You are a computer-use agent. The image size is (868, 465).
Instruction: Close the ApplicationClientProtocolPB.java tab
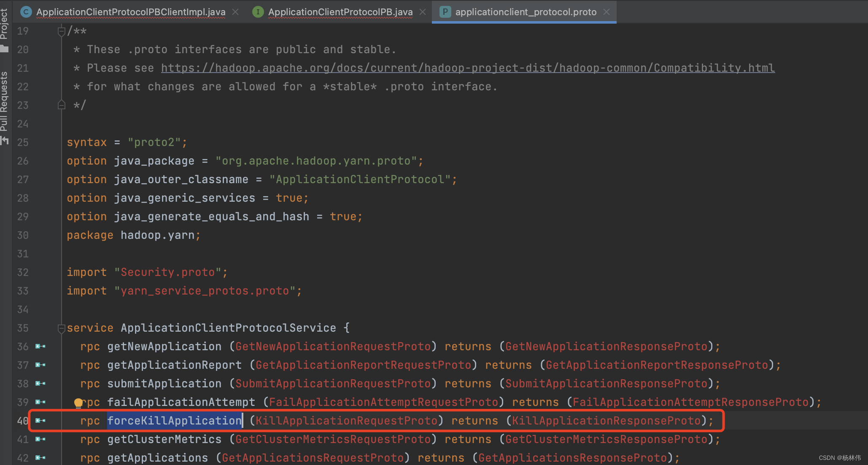tap(423, 12)
